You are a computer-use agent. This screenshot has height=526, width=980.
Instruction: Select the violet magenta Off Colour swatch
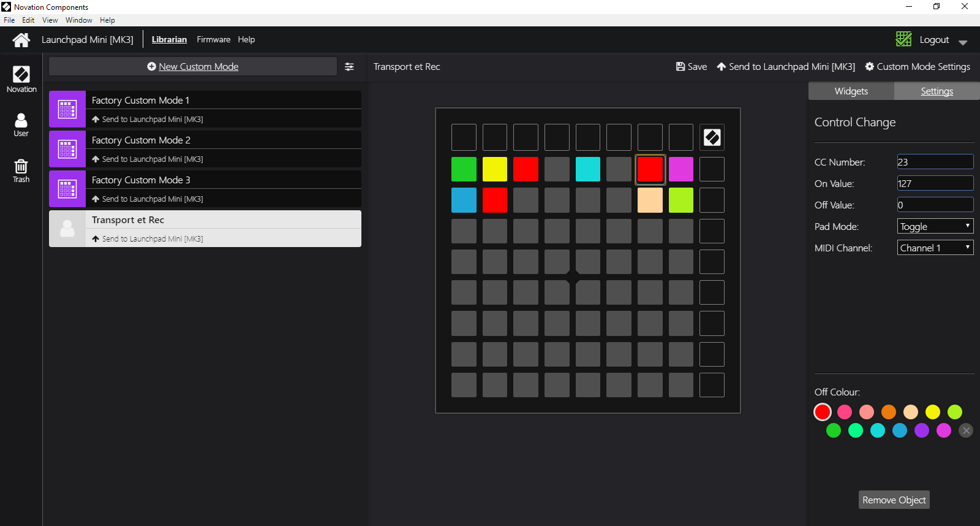click(944, 430)
